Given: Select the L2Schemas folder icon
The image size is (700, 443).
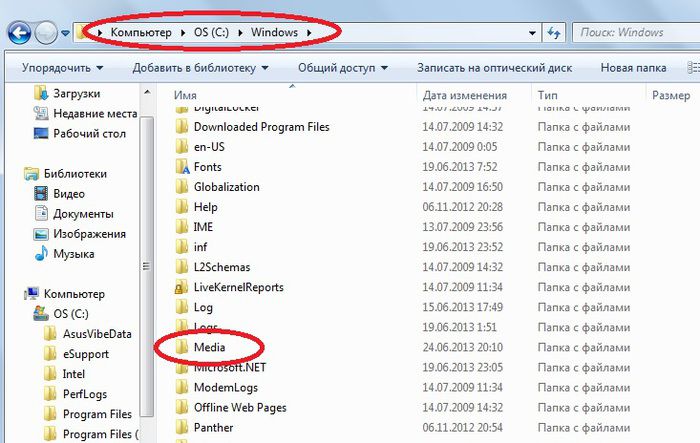Looking at the screenshot, I should point(182,267).
